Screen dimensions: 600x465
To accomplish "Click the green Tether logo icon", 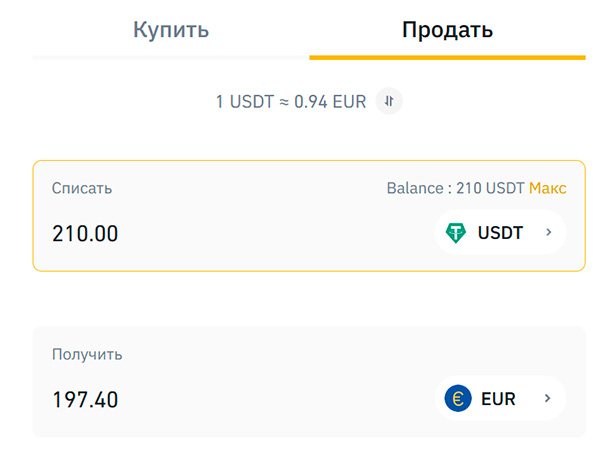I will point(456,233).
